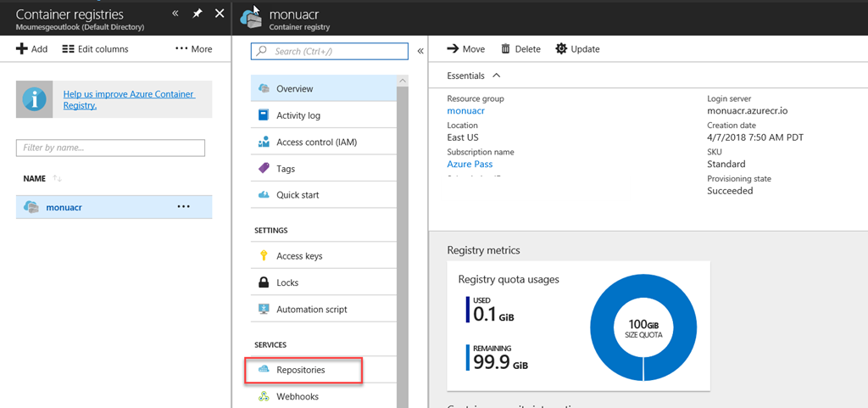Open the Tags menu item
The image size is (868, 408).
324,169
